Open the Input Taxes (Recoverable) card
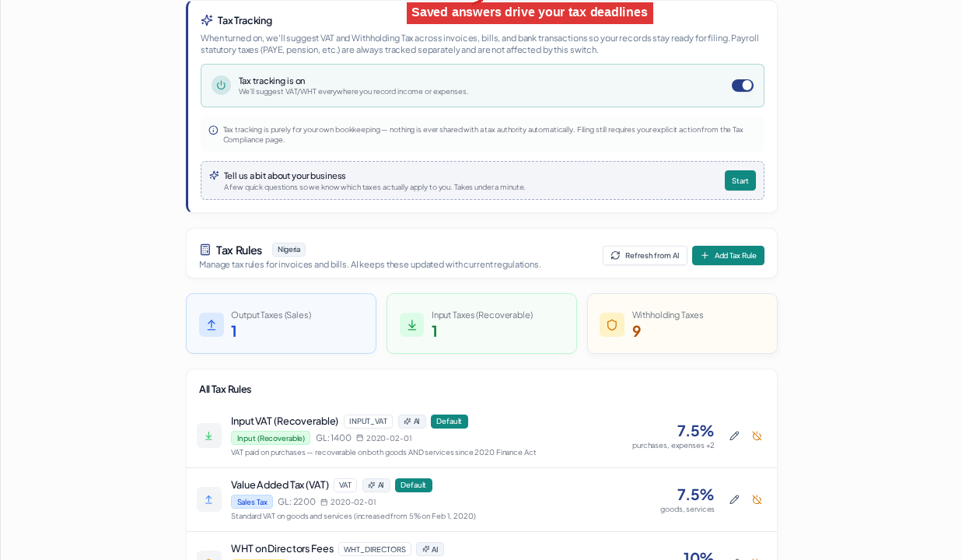The height and width of the screenshot is (560, 962). [x=481, y=324]
